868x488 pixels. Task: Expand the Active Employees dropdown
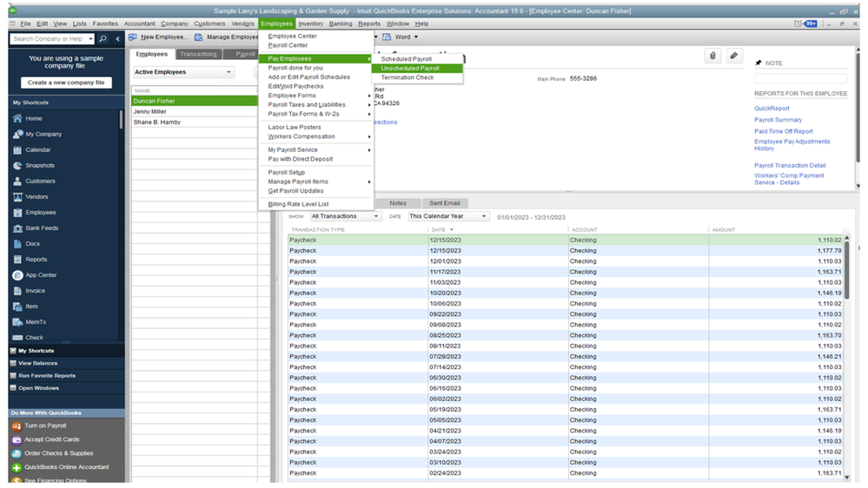[229, 73]
